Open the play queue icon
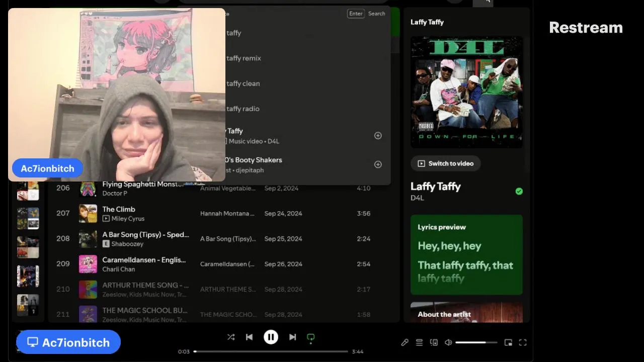Screen dimensions: 644x362 (x=419, y=342)
